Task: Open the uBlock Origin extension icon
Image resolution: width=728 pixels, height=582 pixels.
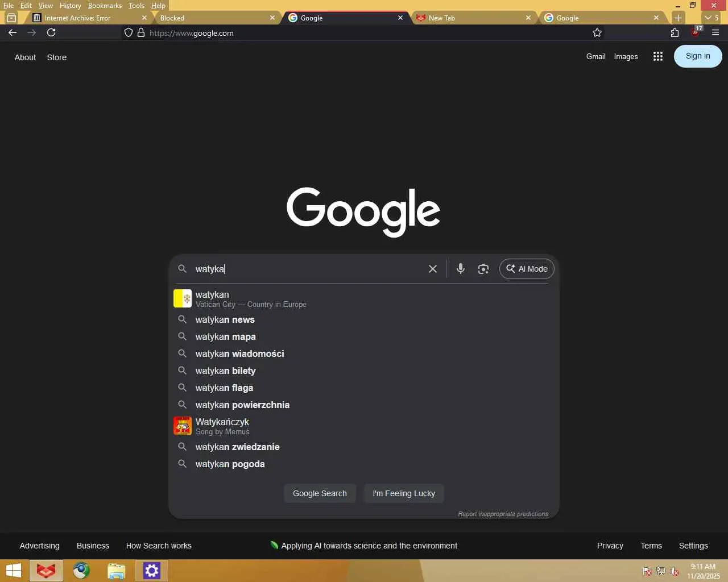Action: 695,32
